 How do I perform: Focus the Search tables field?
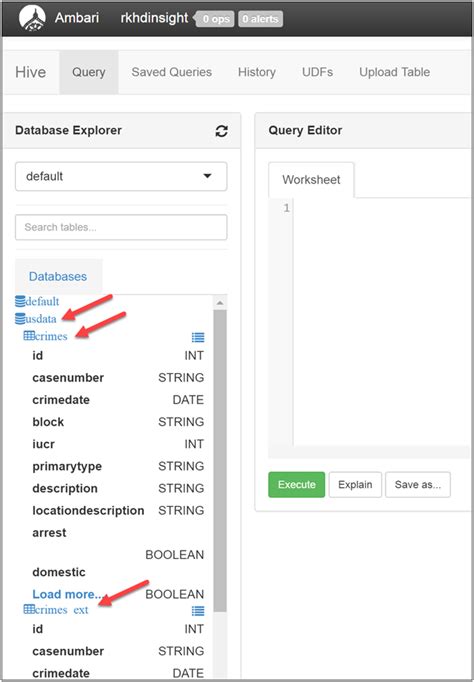tap(121, 227)
